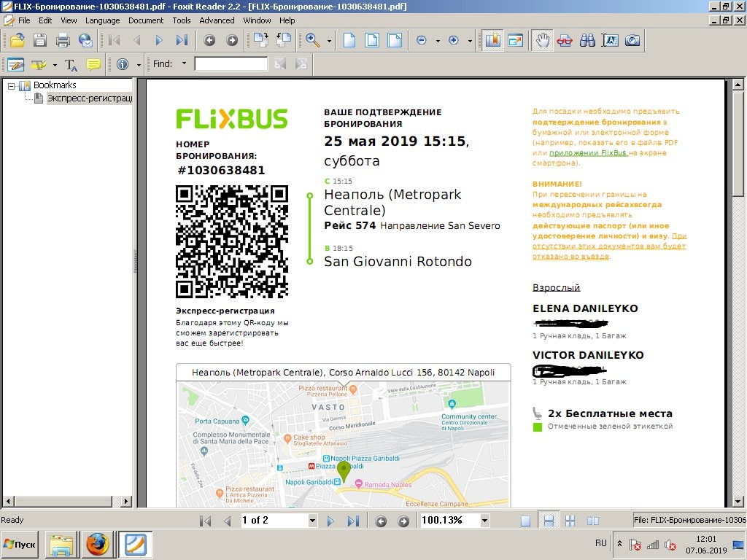747x560 pixels.
Task: Click the Save floppy disk icon
Action: coord(39,40)
